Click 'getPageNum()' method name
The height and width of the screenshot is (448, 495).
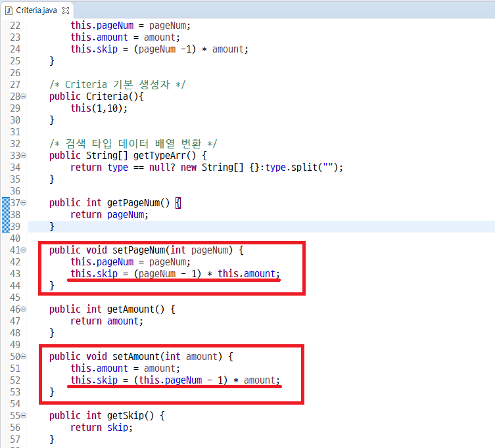pos(138,202)
